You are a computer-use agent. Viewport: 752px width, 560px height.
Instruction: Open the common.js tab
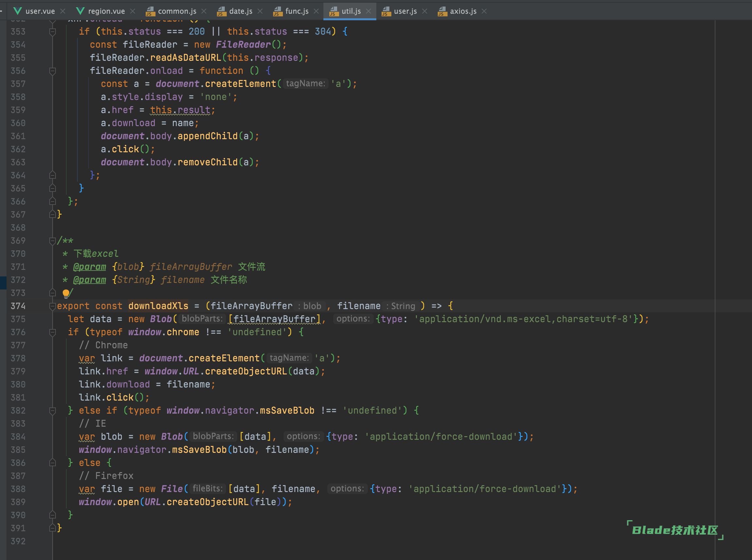[x=177, y=11]
